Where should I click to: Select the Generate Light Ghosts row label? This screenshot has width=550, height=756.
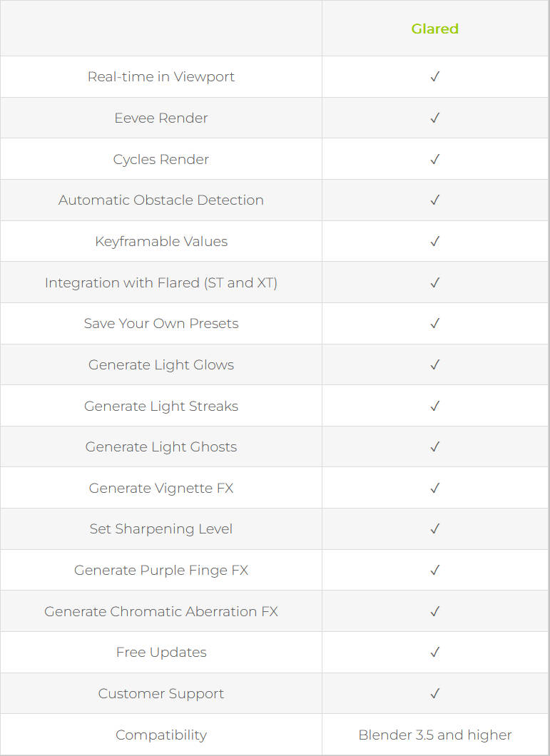(x=161, y=447)
